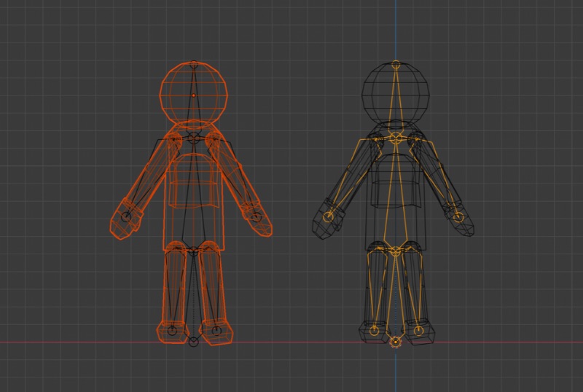
Task: Select rightmost foot bone circle of yellow armature
Action: 419,331
